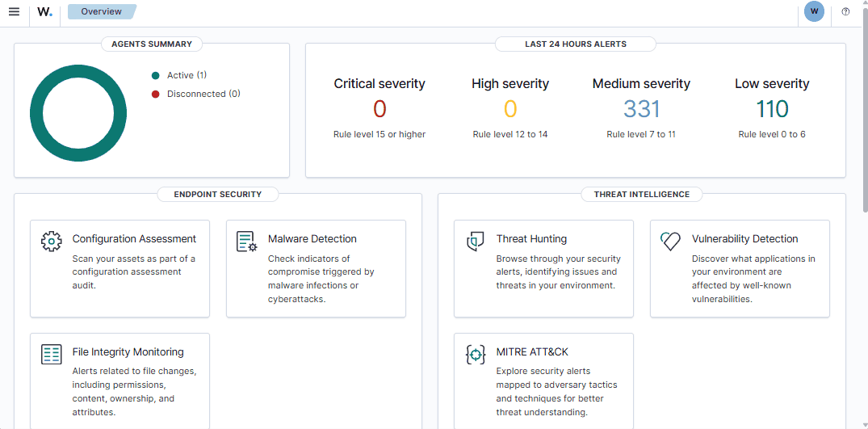Click the Malware Detection document icon
This screenshot has height=429, width=868.
[247, 242]
